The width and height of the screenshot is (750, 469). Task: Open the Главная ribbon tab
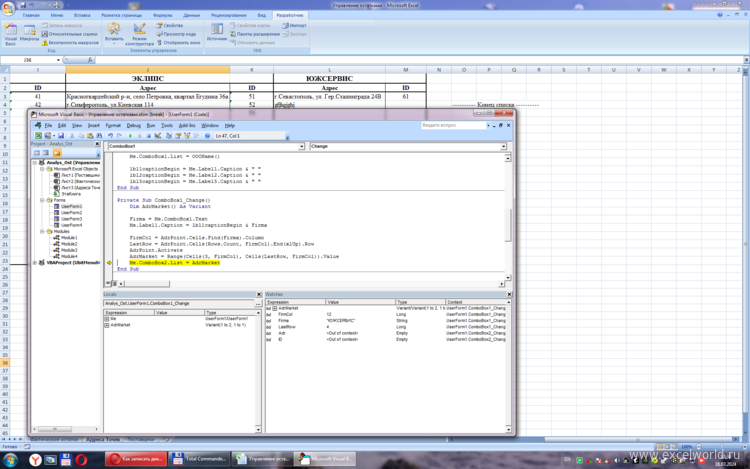click(x=31, y=15)
